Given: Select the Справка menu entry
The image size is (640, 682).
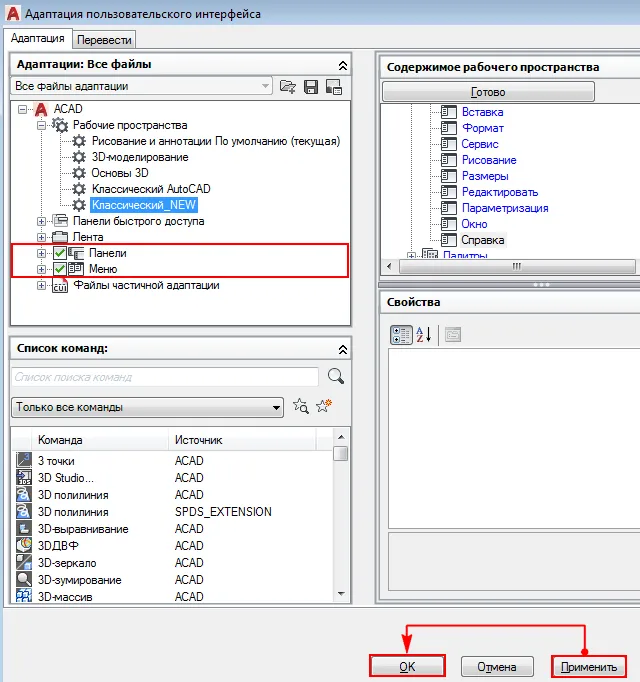Looking at the screenshot, I should pos(483,240).
